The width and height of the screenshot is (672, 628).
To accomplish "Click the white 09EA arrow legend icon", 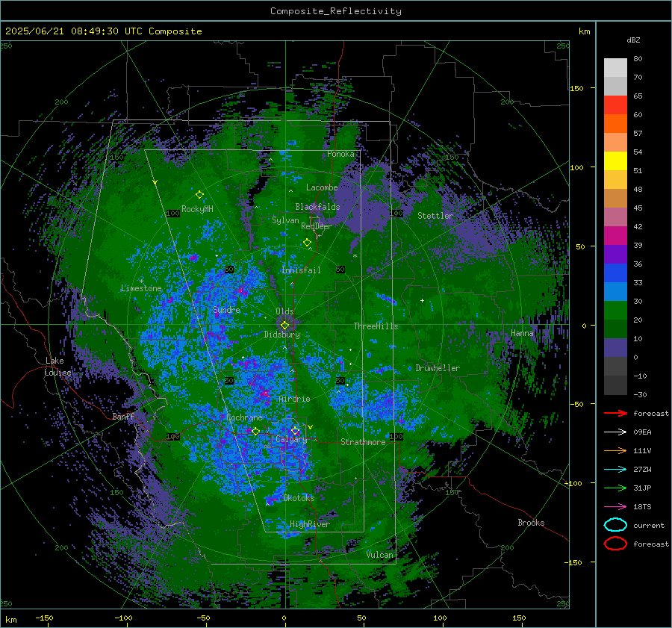I will click(x=615, y=432).
